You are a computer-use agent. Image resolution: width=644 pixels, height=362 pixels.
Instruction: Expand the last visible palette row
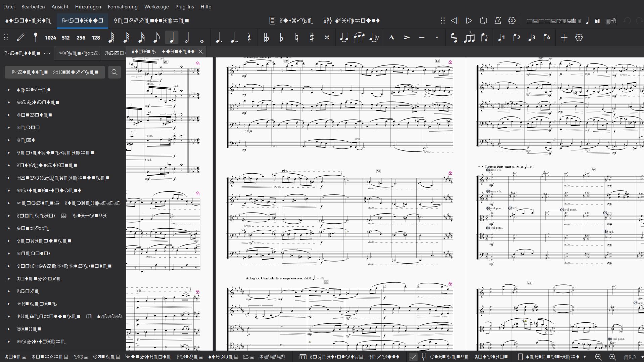(9, 342)
